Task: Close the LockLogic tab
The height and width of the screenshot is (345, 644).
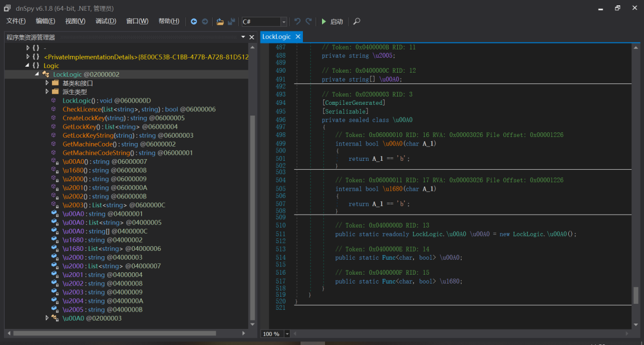Action: pos(298,37)
